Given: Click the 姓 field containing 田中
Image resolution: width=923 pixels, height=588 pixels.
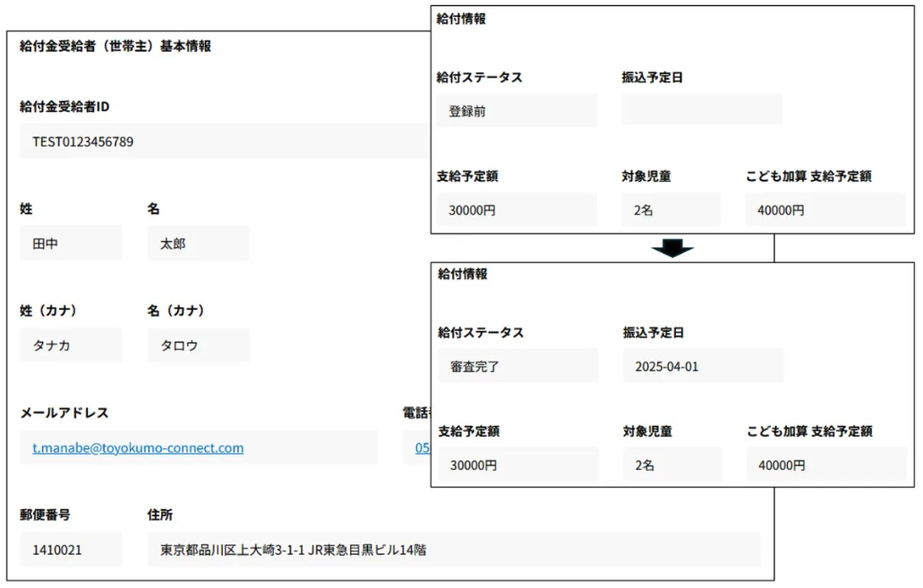Looking at the screenshot, I should click(x=71, y=243).
